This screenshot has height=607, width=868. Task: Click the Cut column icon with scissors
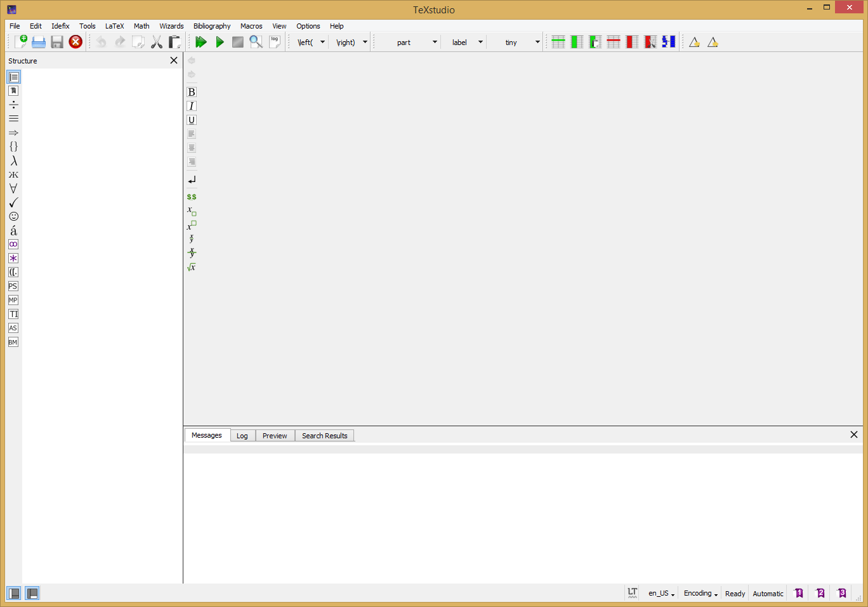click(x=650, y=42)
